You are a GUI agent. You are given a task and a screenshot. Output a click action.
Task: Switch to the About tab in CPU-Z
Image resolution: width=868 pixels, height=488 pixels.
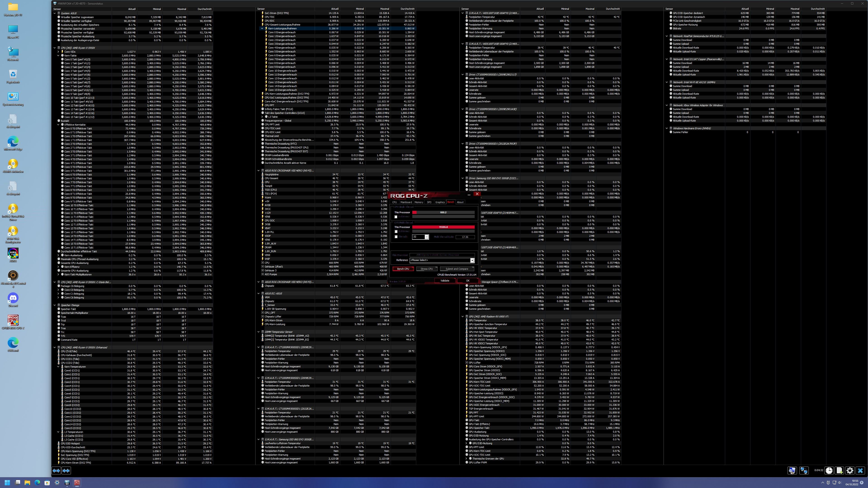460,202
